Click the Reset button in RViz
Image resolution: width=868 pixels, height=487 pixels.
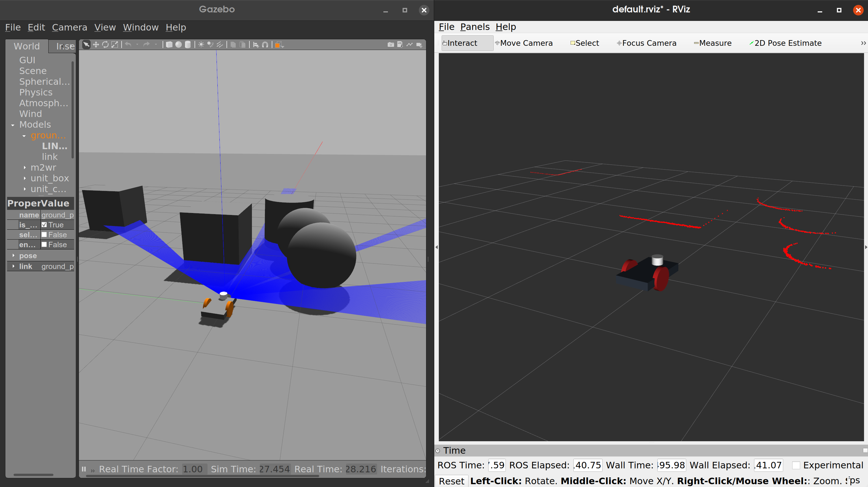tap(452, 481)
